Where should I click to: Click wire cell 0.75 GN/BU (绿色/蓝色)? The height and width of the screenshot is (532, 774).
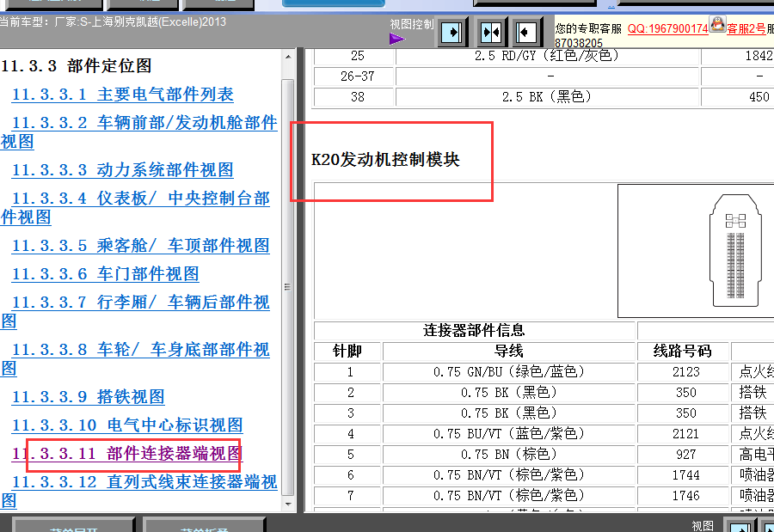coord(508,372)
